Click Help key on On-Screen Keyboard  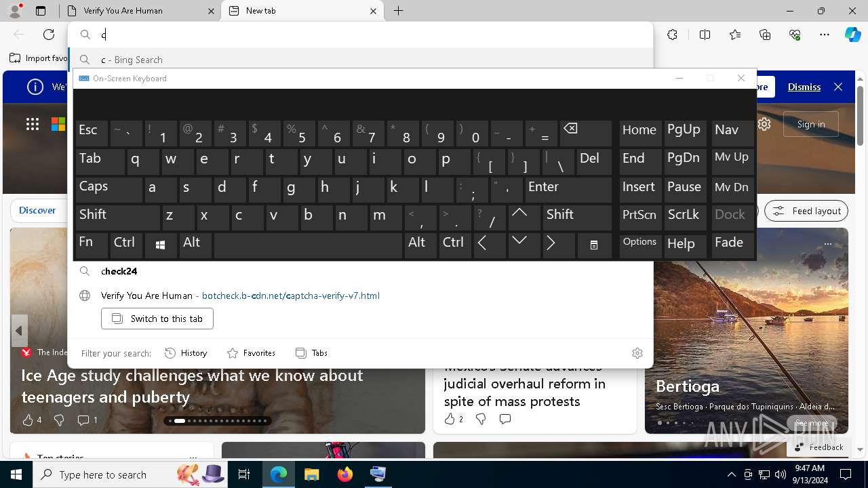click(x=686, y=245)
